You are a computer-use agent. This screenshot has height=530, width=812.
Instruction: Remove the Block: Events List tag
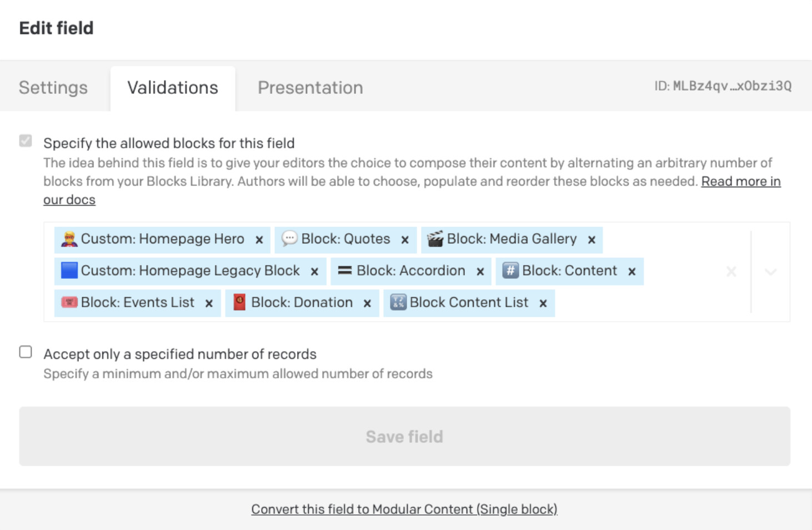[x=209, y=303]
